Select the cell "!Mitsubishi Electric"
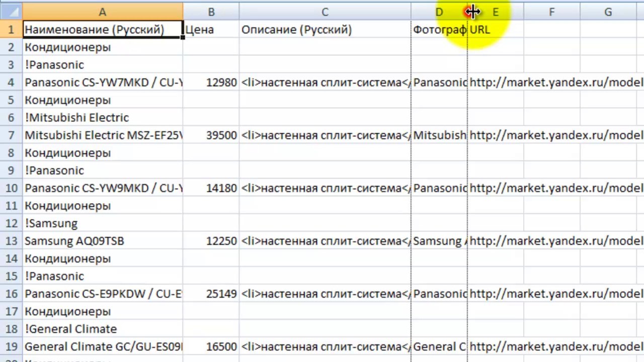 point(103,118)
